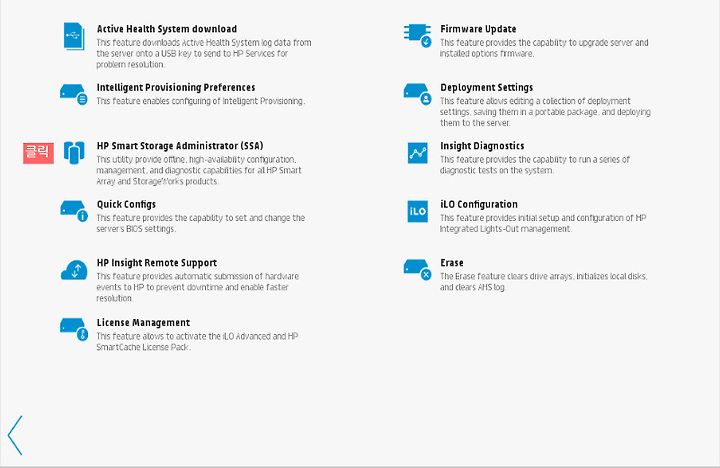Viewport: 720px width, 468px height.
Task: Select the Erase drive icon
Action: pos(417,270)
